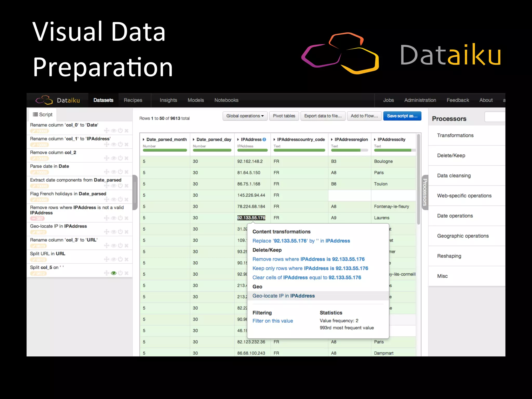Click the green validity bar under Date_parsed_month
This screenshot has width=532, height=399.
pyautogui.click(x=165, y=150)
